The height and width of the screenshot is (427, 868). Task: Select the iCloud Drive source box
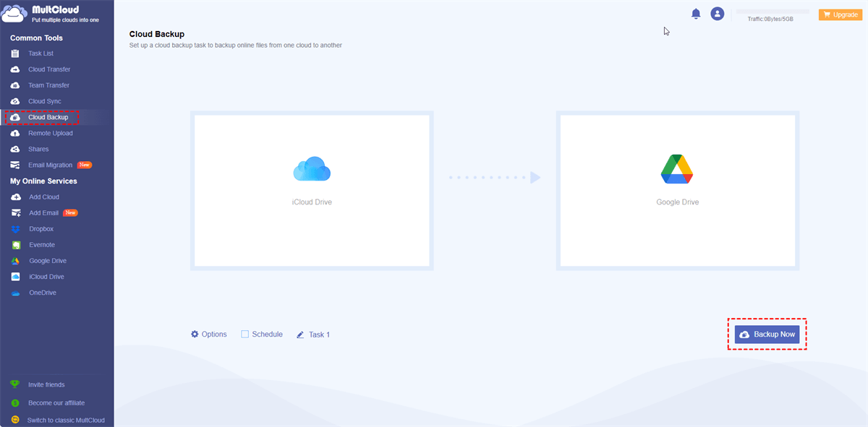pyautogui.click(x=312, y=191)
